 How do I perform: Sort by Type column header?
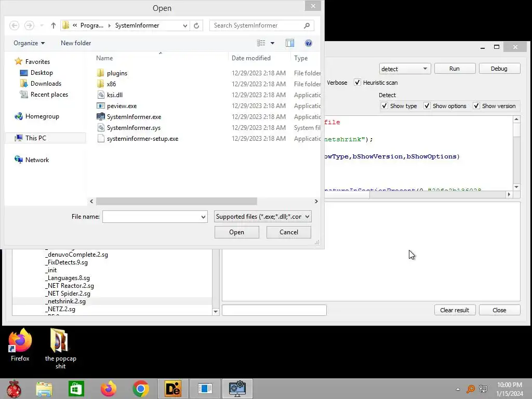[301, 58]
